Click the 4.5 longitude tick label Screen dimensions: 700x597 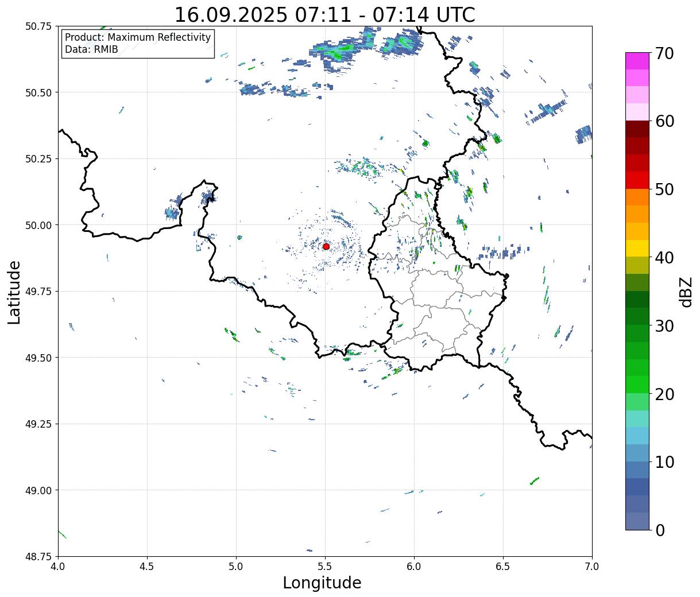coord(147,567)
